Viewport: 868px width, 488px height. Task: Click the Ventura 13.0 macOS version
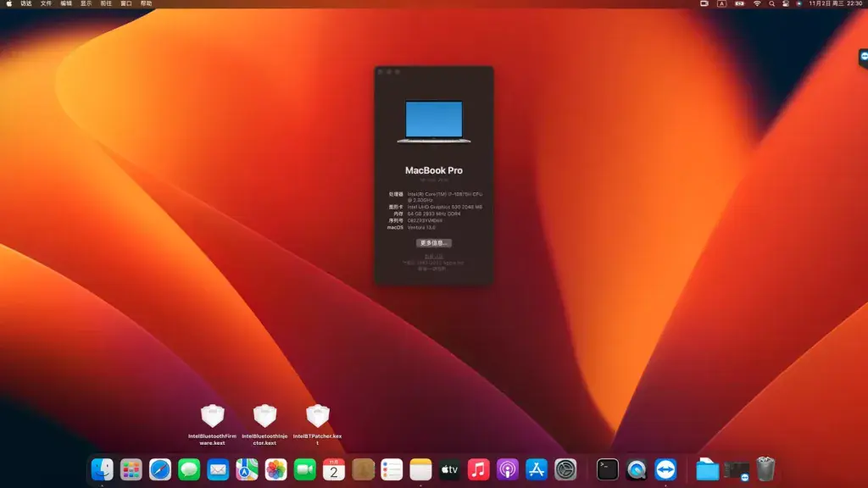pyautogui.click(x=421, y=227)
